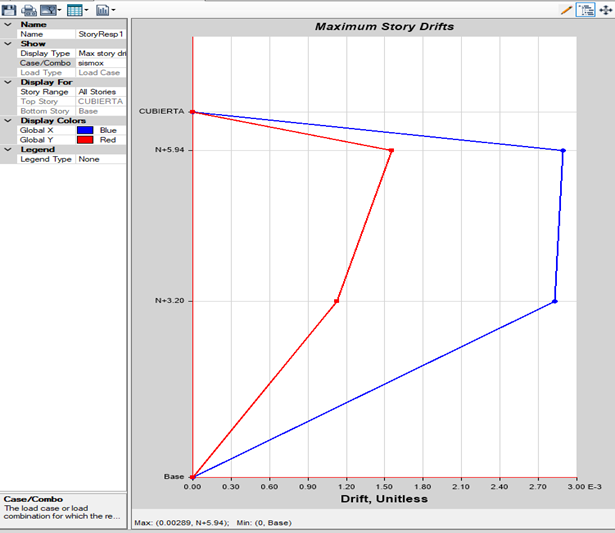Select the Legend Type value None
The image size is (615, 533).
(x=101, y=159)
